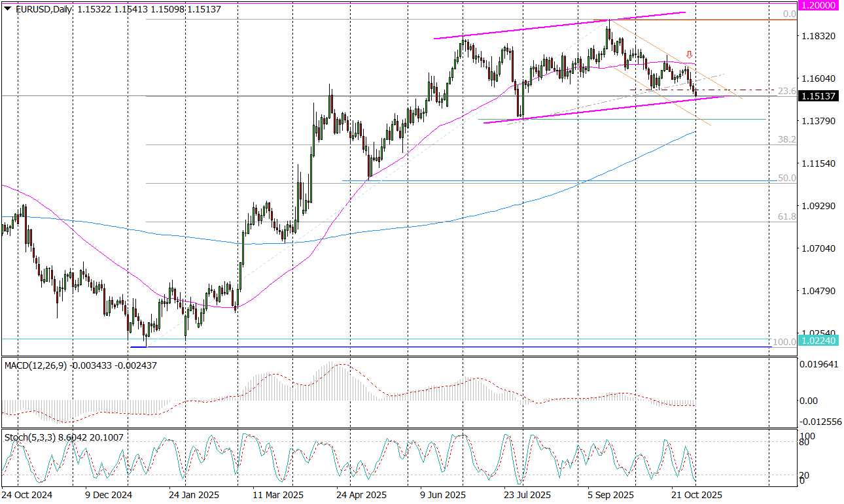Click the 1.18320 price axis value
844x504 pixels.
[818, 36]
